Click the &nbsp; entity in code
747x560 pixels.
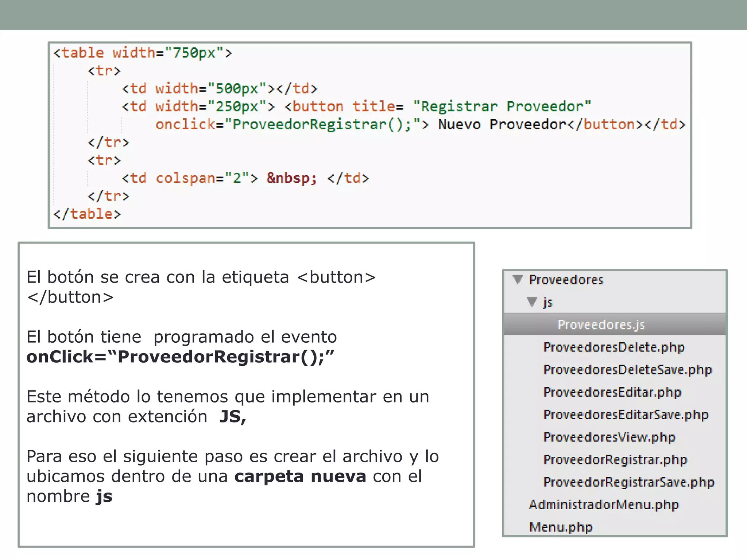tap(292, 178)
